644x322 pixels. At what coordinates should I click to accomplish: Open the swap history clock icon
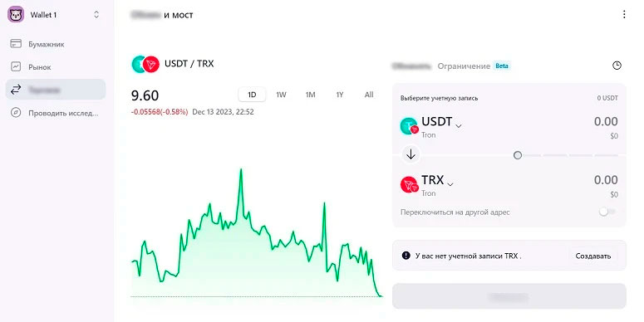pos(617,66)
